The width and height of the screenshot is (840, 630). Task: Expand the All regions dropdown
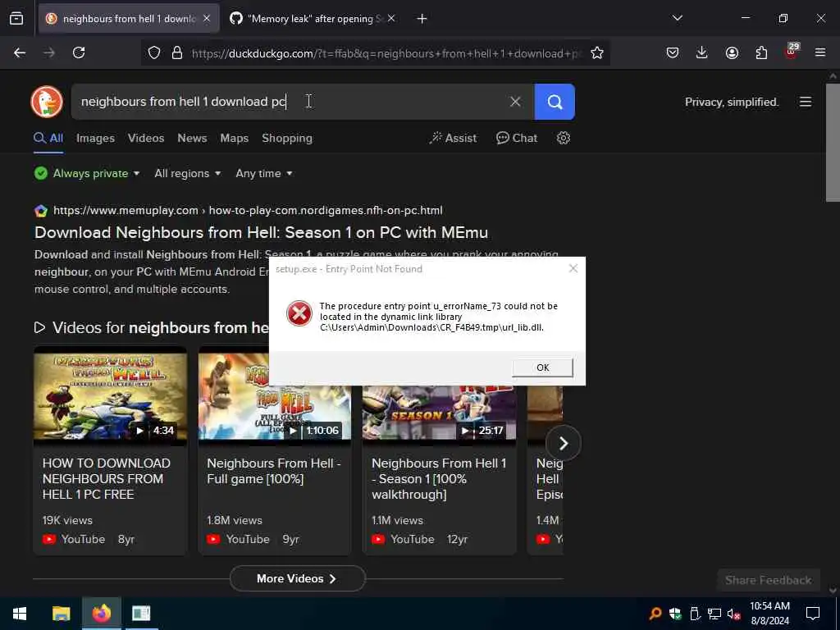188,173
